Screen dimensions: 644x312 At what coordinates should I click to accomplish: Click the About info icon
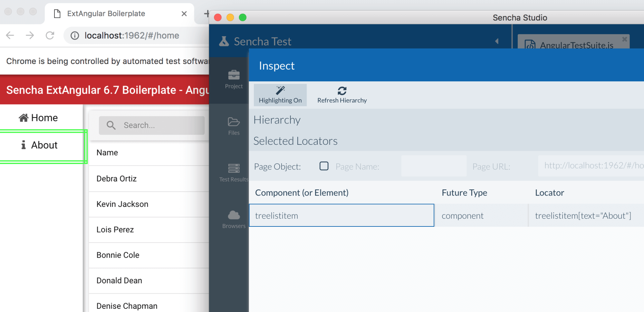pos(23,145)
